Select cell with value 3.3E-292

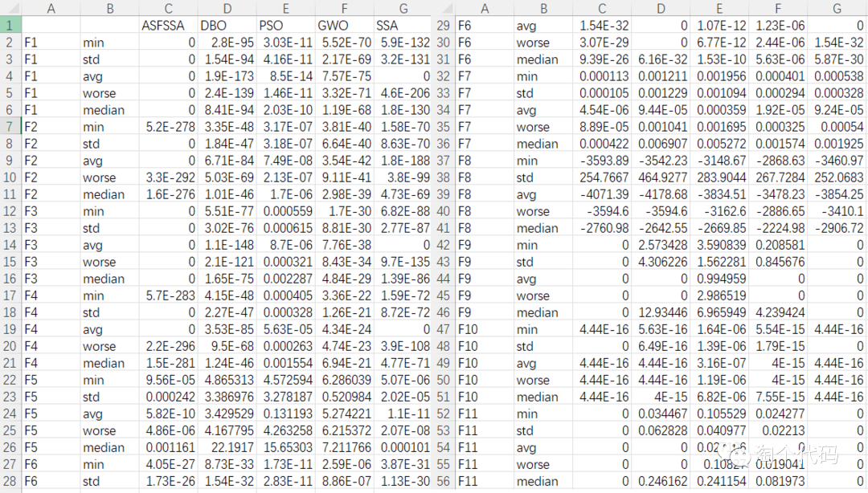168,177
